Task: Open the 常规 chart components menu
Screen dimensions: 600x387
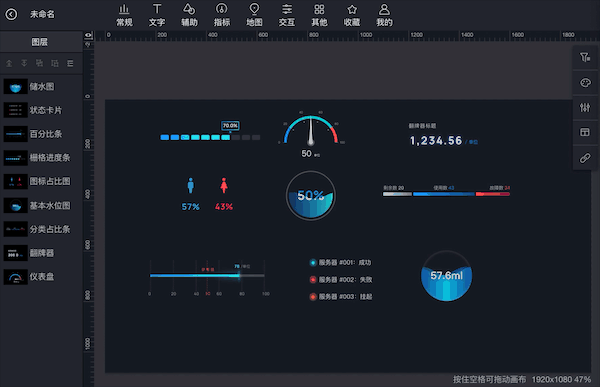Action: pyautogui.click(x=124, y=15)
